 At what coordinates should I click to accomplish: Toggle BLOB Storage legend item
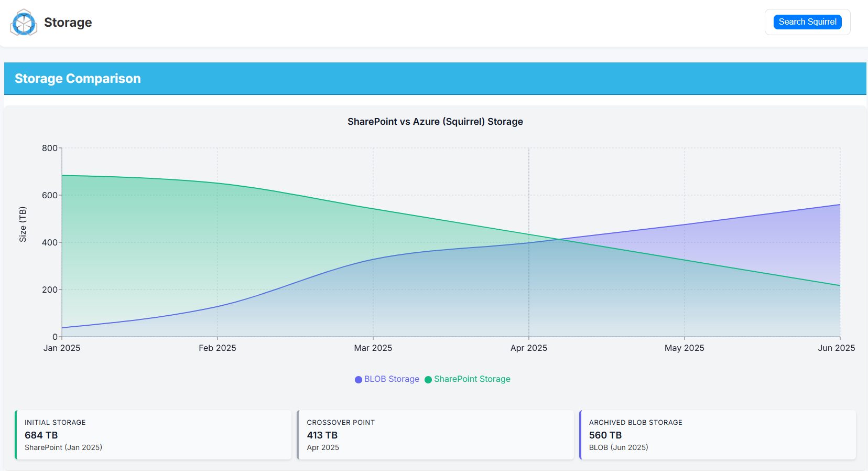click(x=391, y=379)
